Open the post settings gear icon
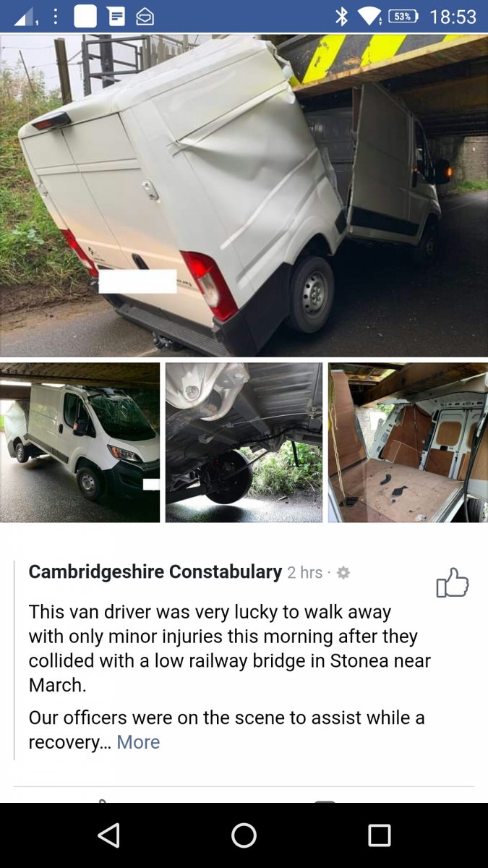 [343, 573]
